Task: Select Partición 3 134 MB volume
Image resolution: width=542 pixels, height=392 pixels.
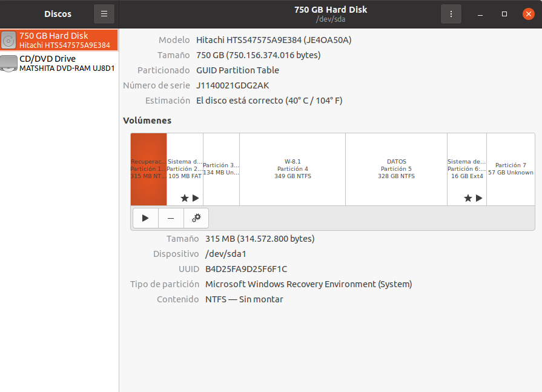Action: coord(221,169)
